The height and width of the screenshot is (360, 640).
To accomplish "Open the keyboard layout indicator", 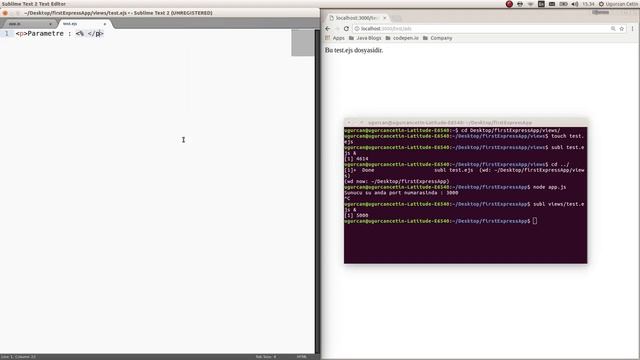I will [541, 4].
